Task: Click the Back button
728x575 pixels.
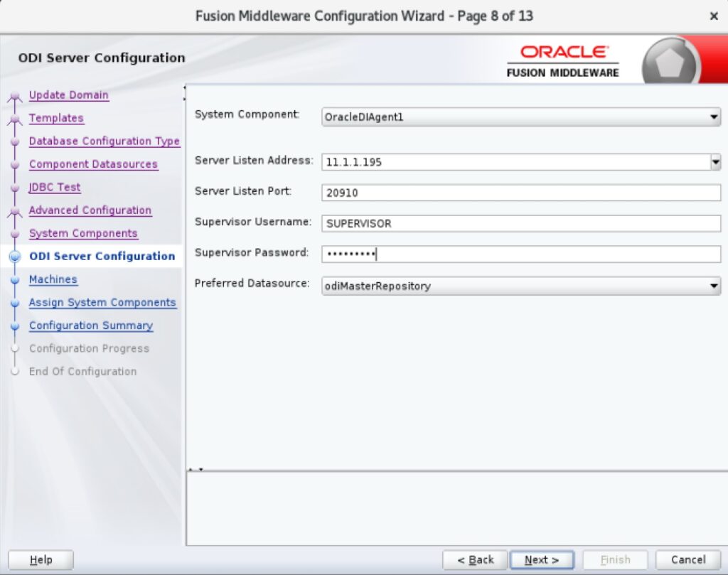Action: pos(476,559)
